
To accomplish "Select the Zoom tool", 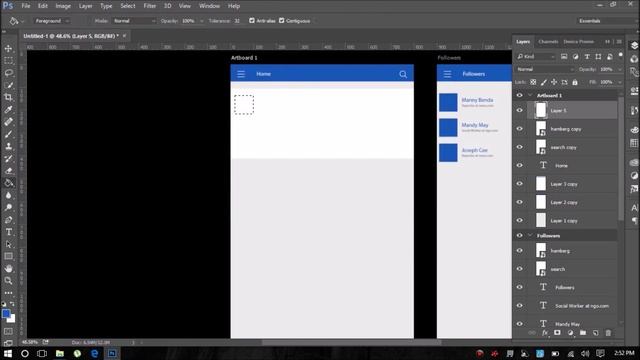I will coord(9,281).
